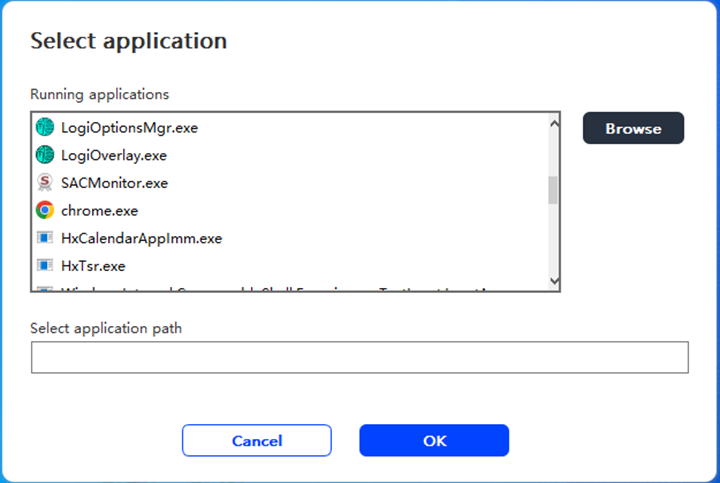The width and height of the screenshot is (720, 483).
Task: Focus the Select application path field
Action: tap(360, 357)
